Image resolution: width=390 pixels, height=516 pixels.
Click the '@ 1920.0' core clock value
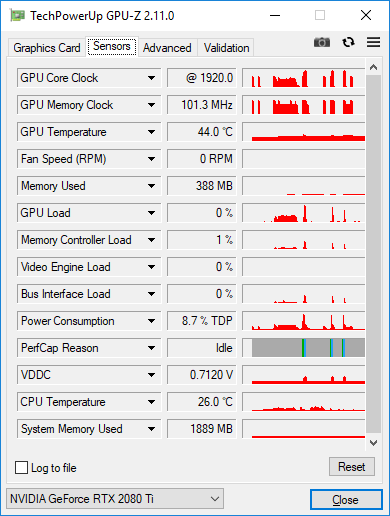click(202, 78)
